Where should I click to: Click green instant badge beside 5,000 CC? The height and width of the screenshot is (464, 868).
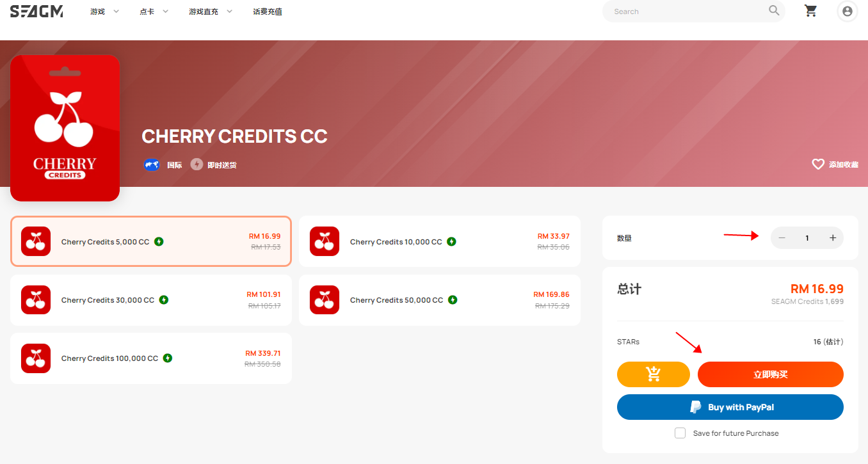point(159,242)
